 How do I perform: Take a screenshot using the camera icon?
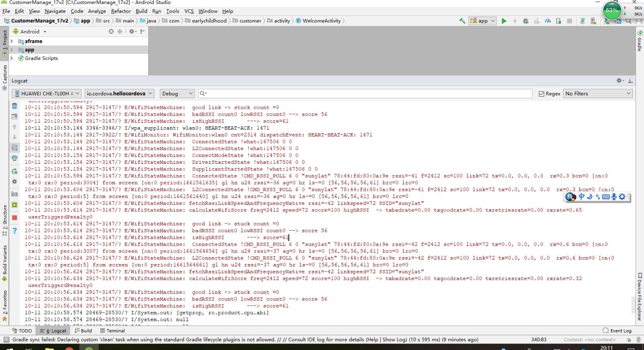15,194
